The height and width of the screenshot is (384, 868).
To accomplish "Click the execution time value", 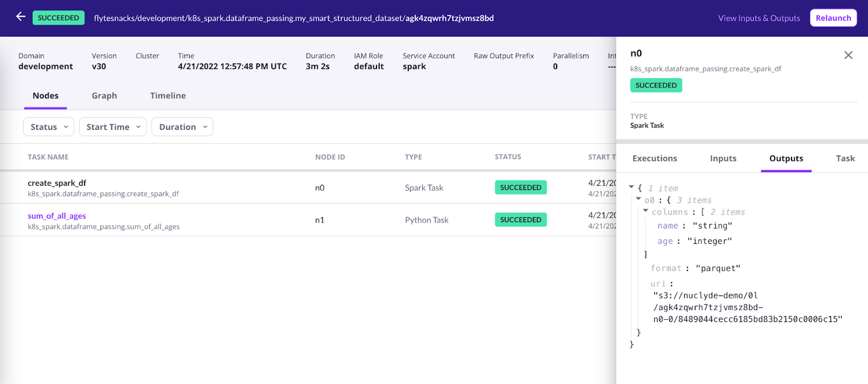I will coord(232,66).
